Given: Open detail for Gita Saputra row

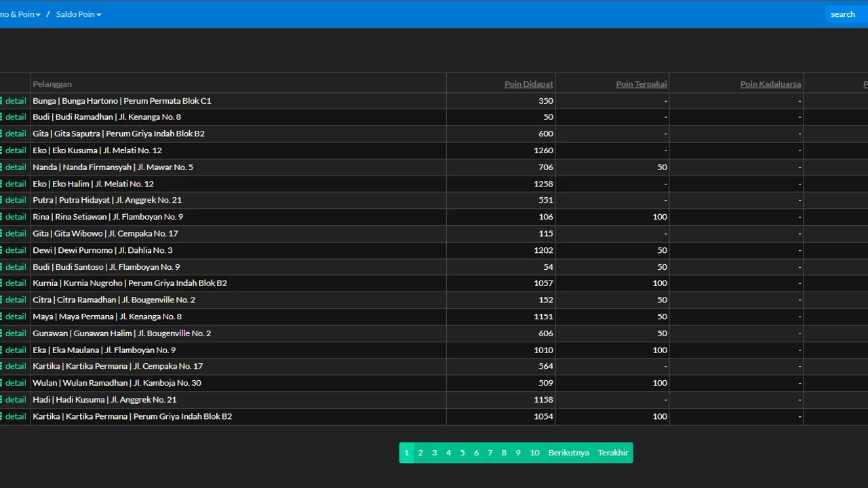Looking at the screenshot, I should pos(14,134).
